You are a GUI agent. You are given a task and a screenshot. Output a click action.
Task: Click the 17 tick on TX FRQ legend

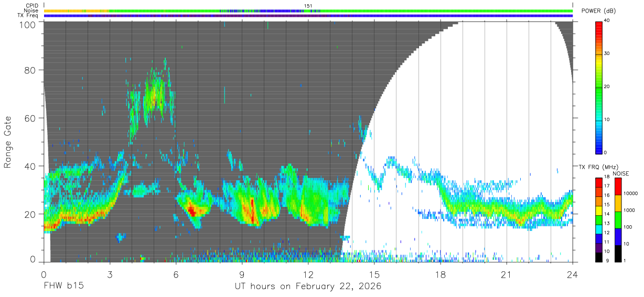(607, 186)
